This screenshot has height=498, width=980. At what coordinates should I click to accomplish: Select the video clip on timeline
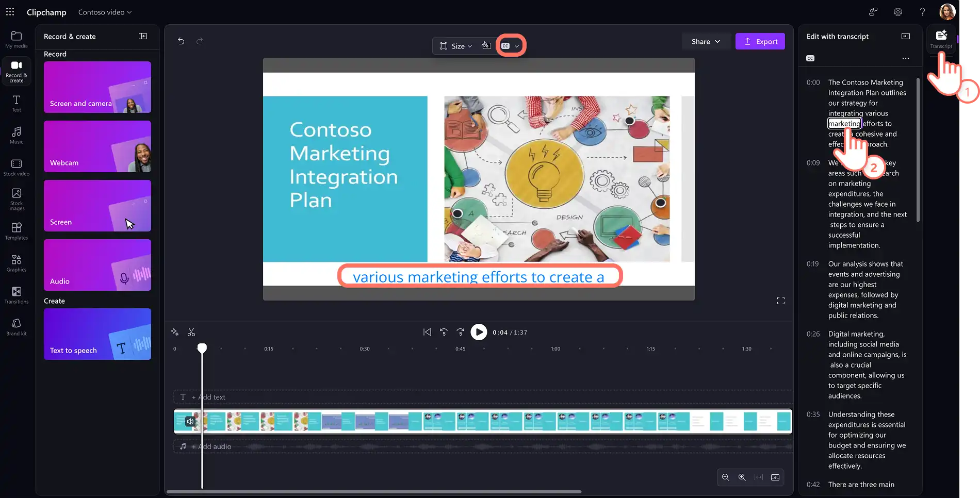click(x=483, y=421)
